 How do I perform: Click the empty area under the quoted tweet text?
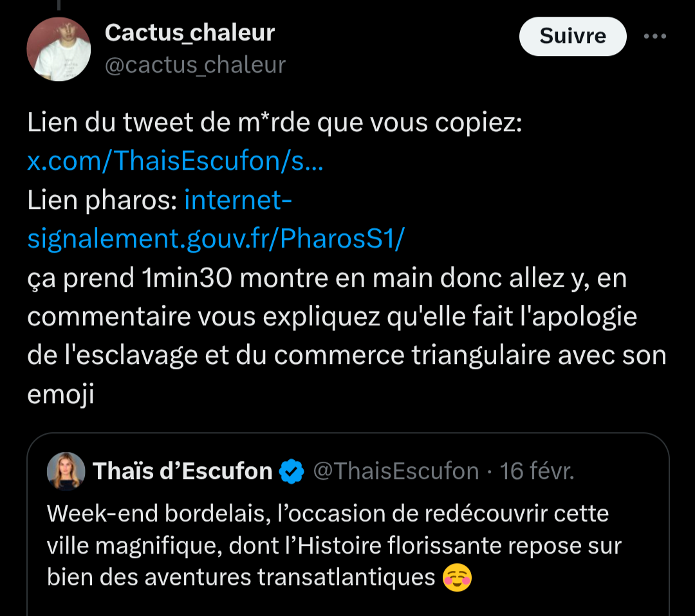[x=348, y=605]
